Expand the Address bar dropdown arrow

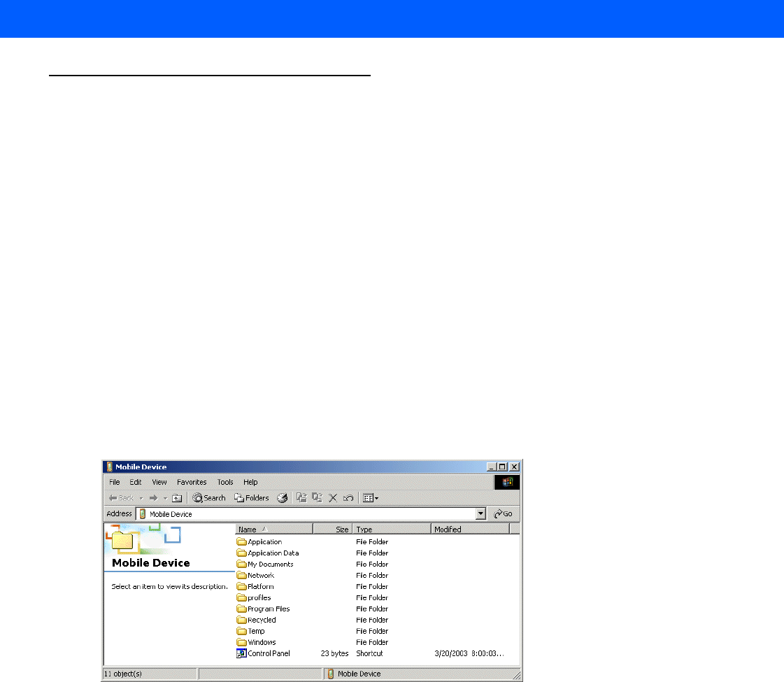point(481,514)
